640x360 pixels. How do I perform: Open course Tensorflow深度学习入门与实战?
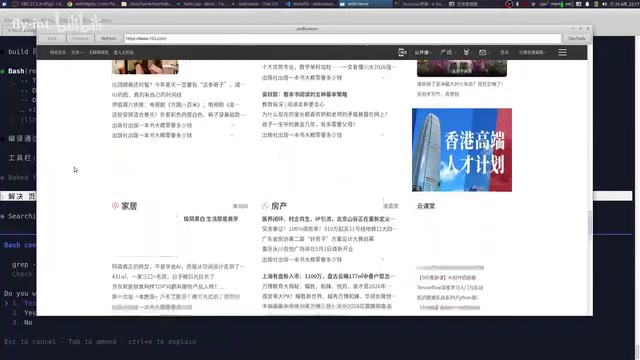(x=450, y=287)
